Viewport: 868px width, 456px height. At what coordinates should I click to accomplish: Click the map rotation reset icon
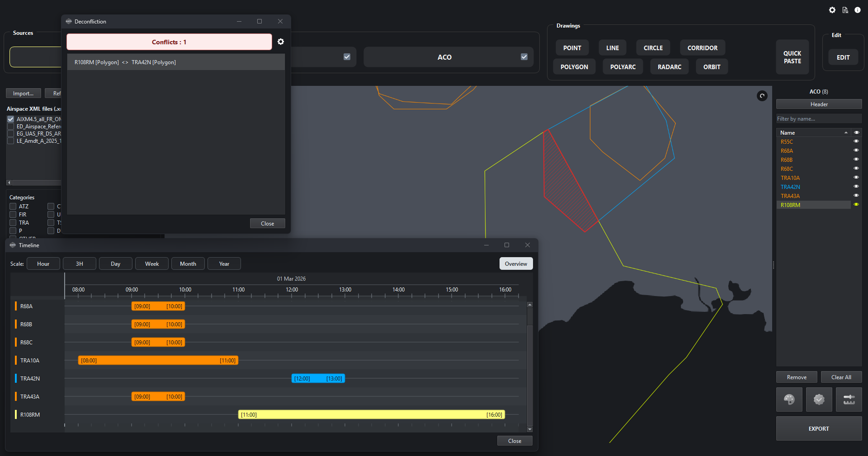762,96
